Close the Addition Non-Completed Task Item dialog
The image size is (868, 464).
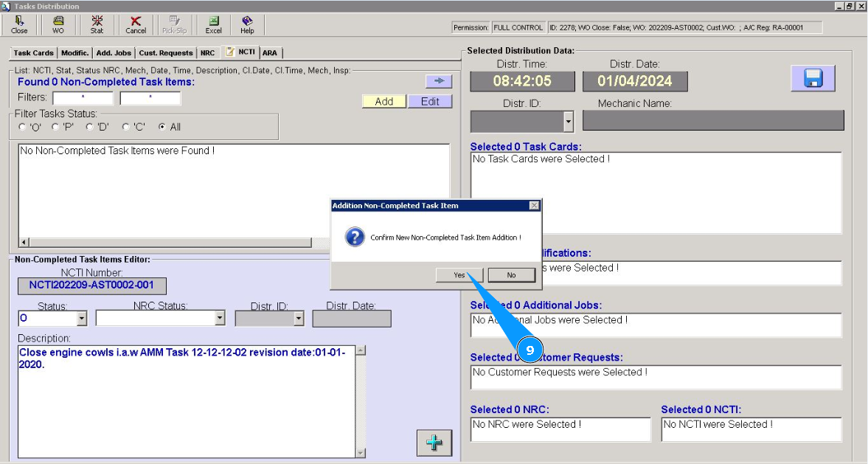534,205
